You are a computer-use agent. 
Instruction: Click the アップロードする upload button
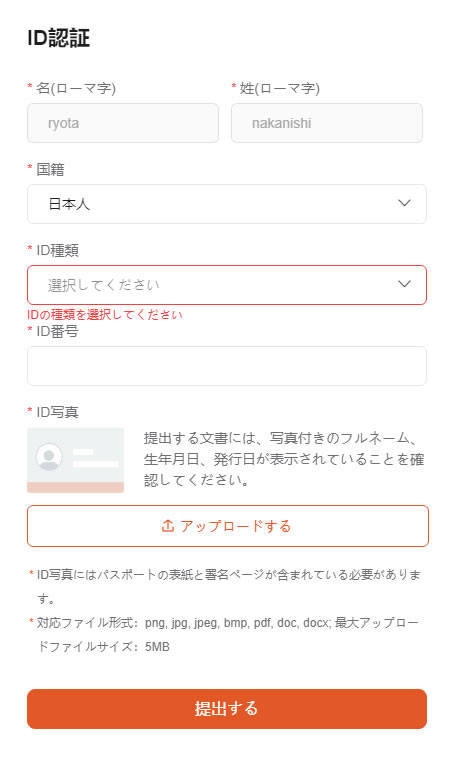(x=228, y=526)
